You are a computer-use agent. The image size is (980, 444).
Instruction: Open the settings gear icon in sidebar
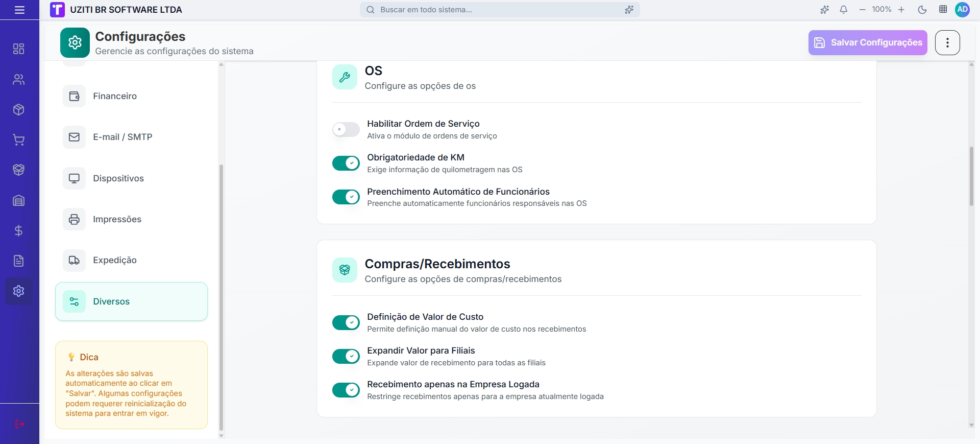pos(19,291)
